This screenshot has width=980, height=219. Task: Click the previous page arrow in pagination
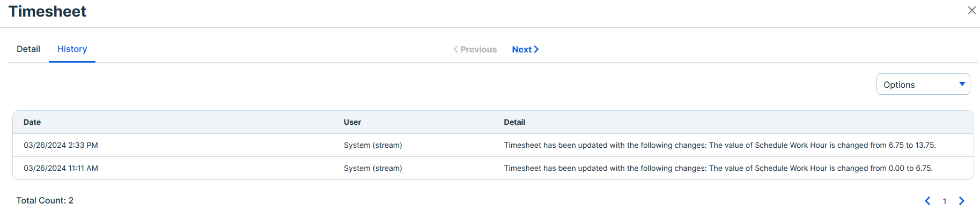point(927,201)
